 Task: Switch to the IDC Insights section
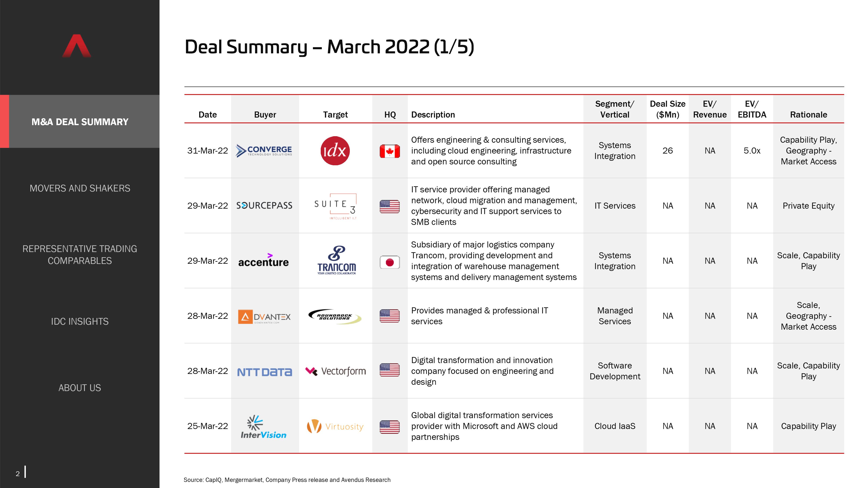(80, 321)
